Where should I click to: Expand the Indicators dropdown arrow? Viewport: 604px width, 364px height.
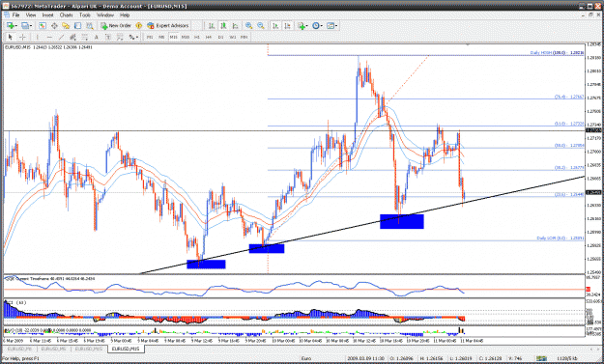pyautogui.click(x=307, y=26)
